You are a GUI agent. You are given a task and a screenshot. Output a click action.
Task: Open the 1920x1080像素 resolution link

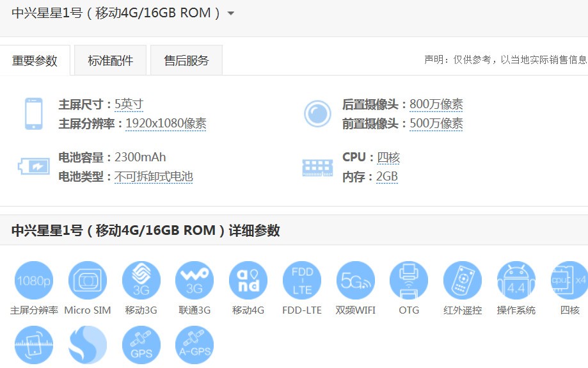click(x=166, y=124)
